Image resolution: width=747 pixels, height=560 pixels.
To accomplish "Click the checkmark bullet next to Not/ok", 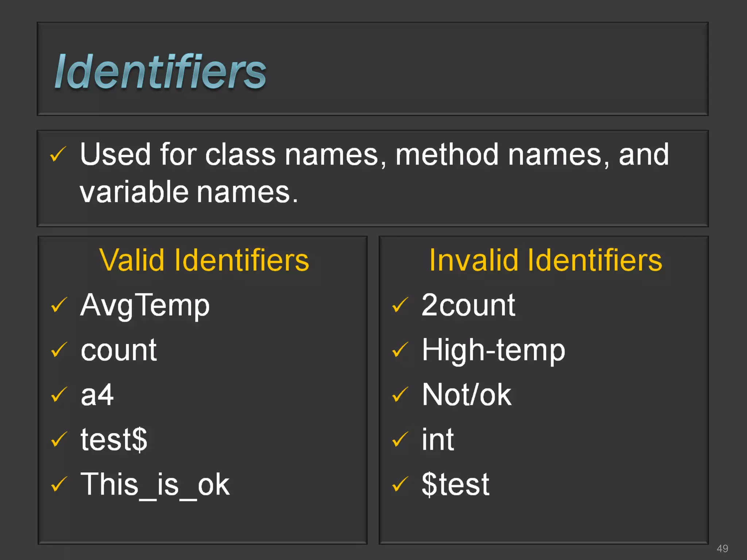I will coord(400,395).
